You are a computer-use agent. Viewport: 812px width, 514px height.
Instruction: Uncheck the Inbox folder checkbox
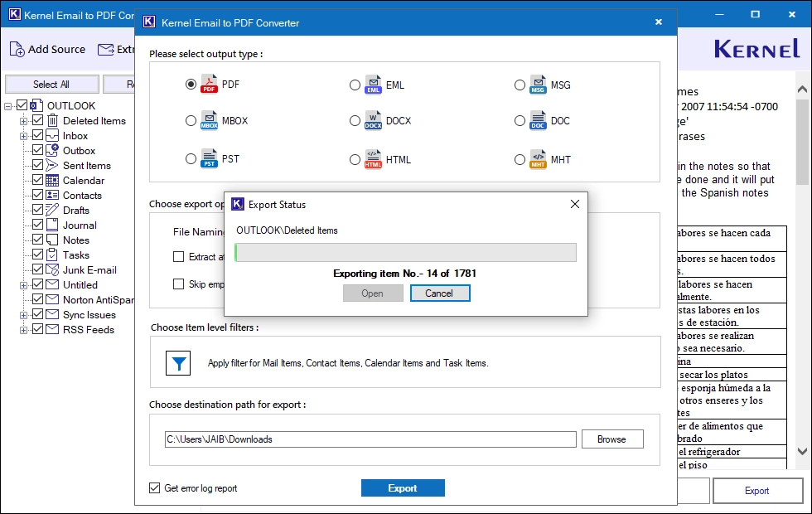(38, 135)
